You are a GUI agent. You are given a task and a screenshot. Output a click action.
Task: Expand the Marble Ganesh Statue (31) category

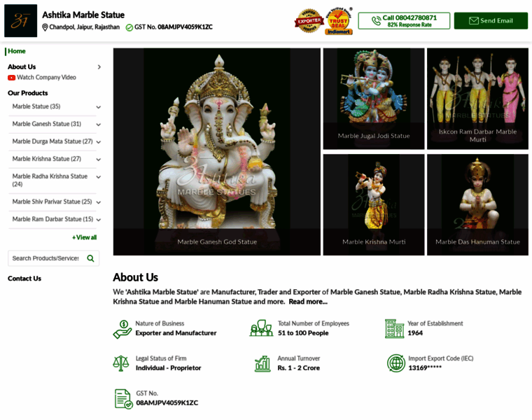(98, 125)
